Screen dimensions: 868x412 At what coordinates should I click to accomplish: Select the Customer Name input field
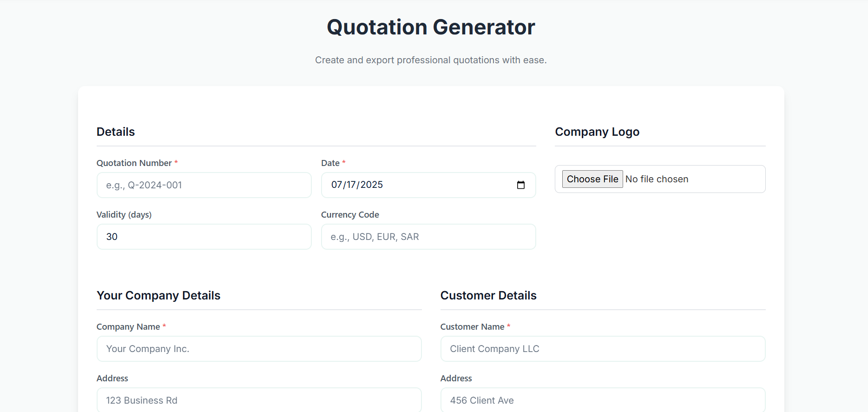[x=602, y=349]
